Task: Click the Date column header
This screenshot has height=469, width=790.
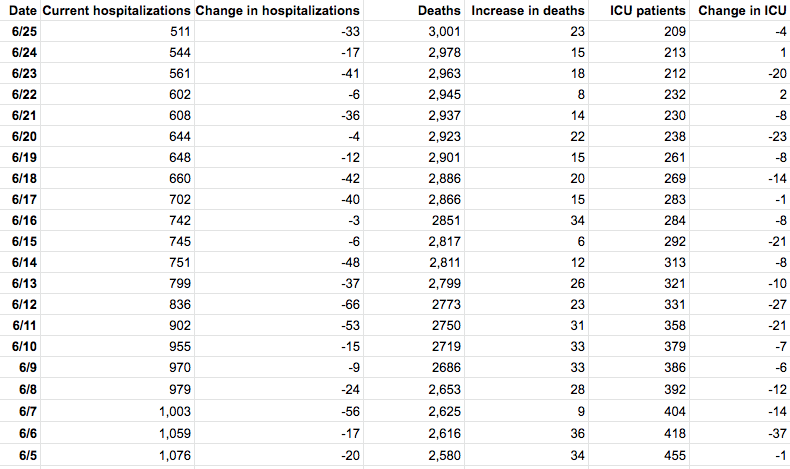Action: point(22,10)
